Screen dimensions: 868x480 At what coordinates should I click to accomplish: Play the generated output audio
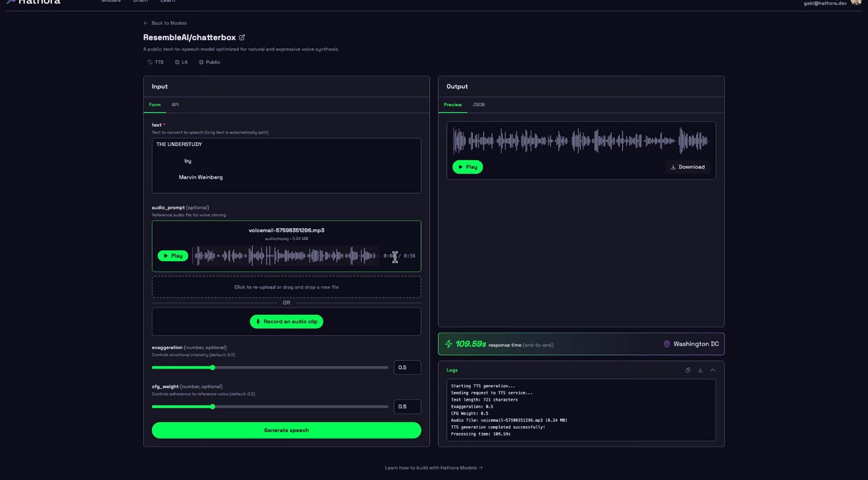pyautogui.click(x=467, y=167)
